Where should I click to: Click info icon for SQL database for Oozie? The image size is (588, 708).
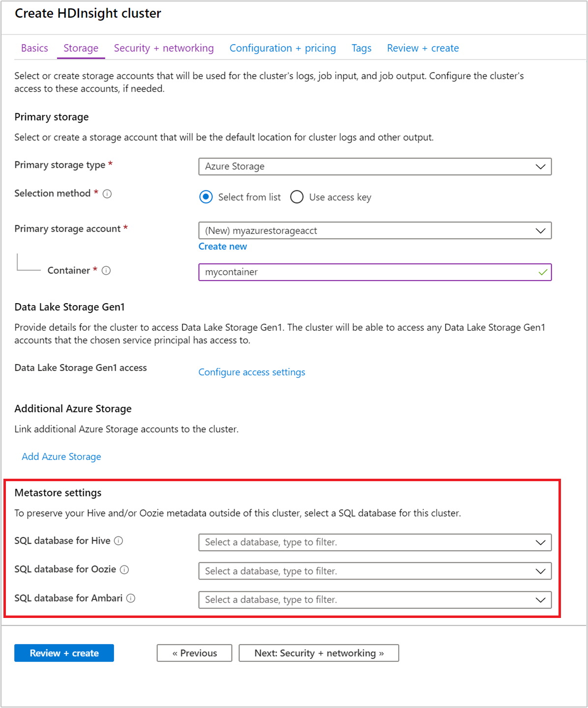[x=124, y=570]
